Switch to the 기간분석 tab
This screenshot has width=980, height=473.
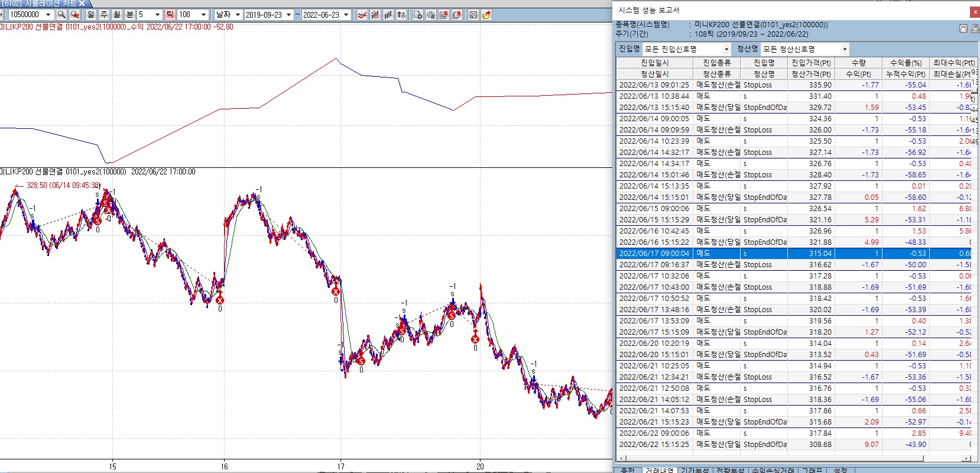(x=695, y=470)
